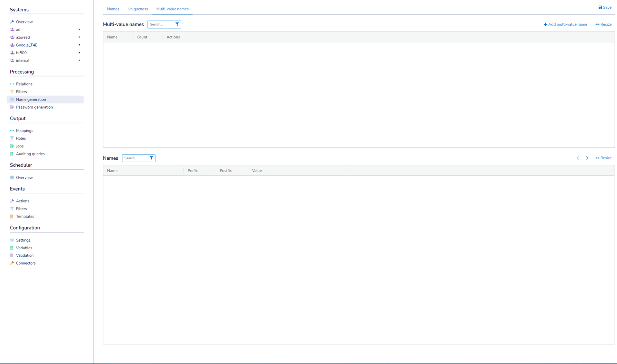Expand the internal system arrow
Image resolution: width=617 pixels, height=364 pixels.
tap(79, 60)
